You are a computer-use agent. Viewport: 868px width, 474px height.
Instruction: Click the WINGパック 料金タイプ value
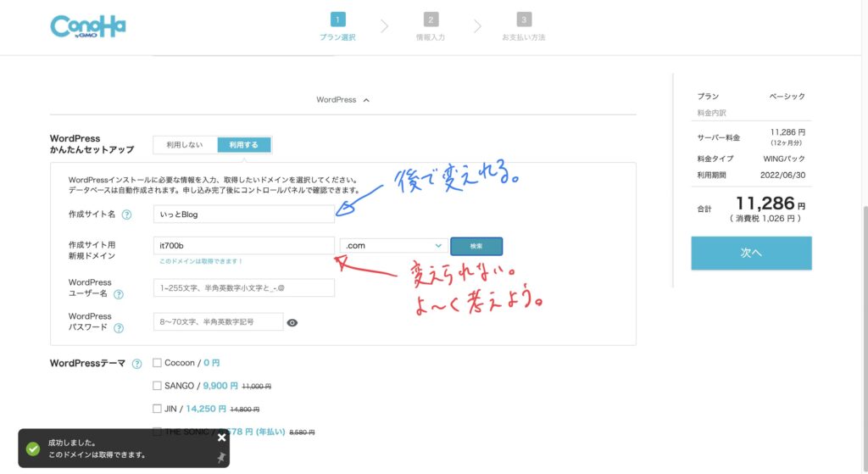point(784,159)
